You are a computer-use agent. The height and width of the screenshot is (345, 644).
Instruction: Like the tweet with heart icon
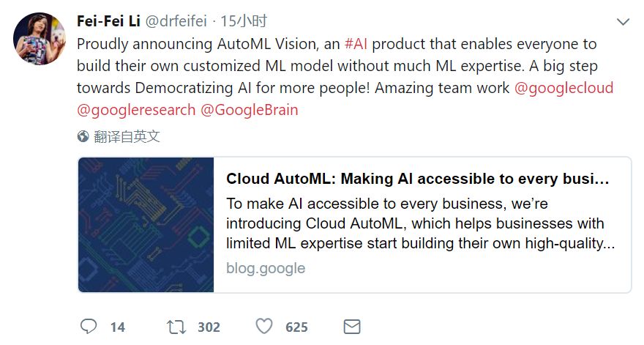pos(264,326)
